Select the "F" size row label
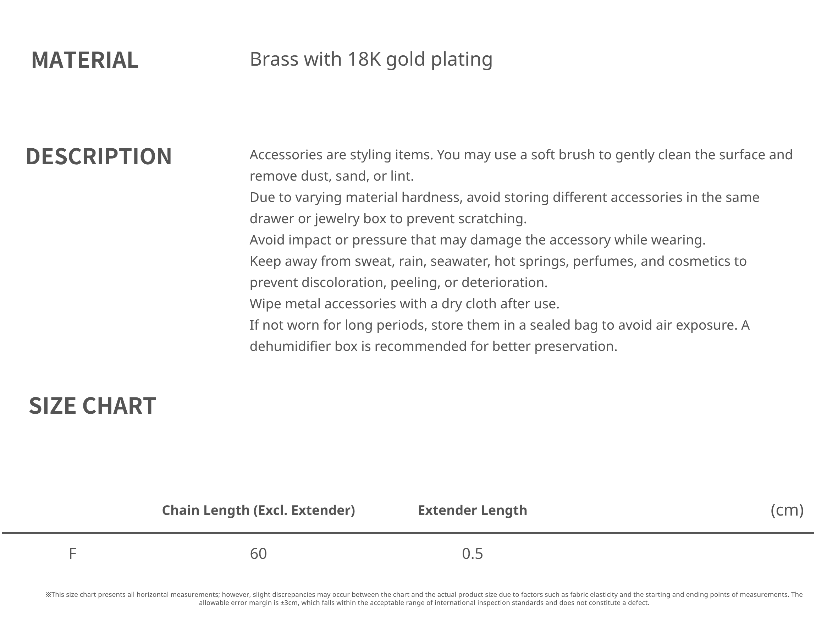Image resolution: width=816 pixels, height=644 pixels. pyautogui.click(x=73, y=554)
